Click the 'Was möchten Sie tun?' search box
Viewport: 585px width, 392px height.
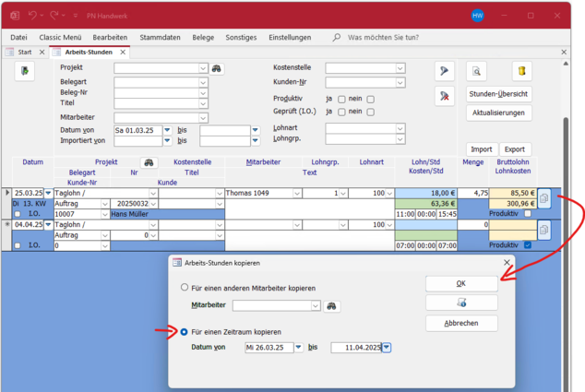click(x=385, y=37)
